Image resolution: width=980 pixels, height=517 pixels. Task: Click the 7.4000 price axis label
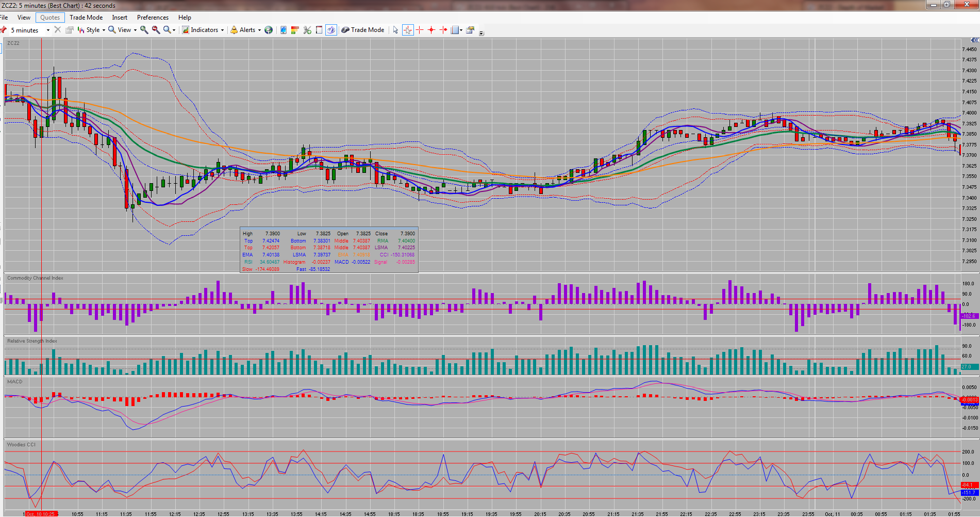(969, 113)
